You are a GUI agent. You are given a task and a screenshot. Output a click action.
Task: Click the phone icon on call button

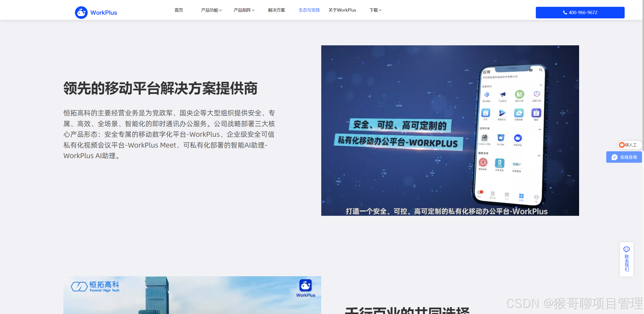pos(565,13)
